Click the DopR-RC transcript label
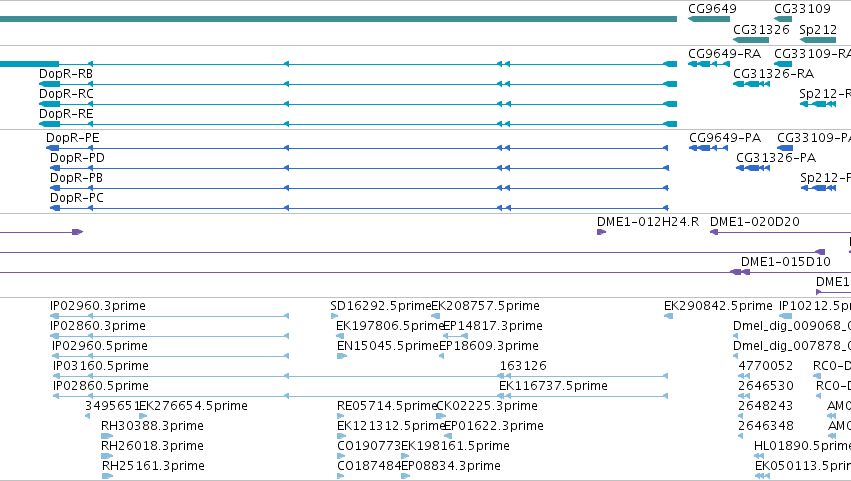 66,94
